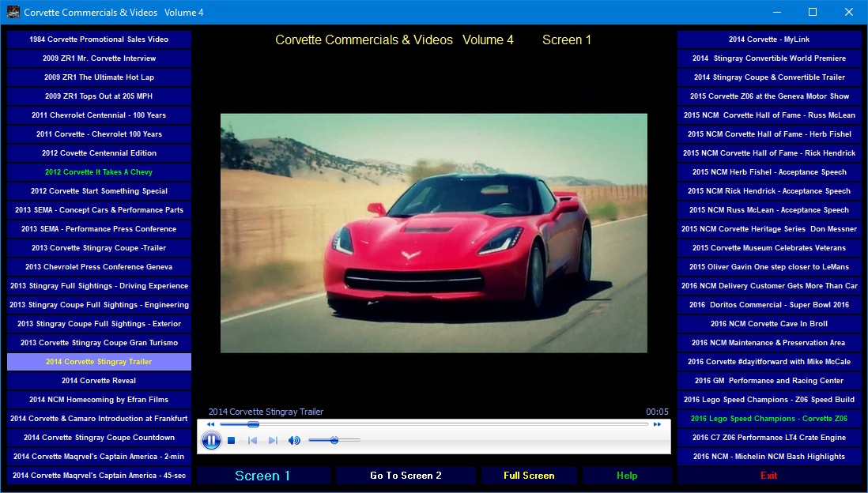This screenshot has width=868, height=493.
Task: Click the Screen 1 button
Action: (x=263, y=476)
